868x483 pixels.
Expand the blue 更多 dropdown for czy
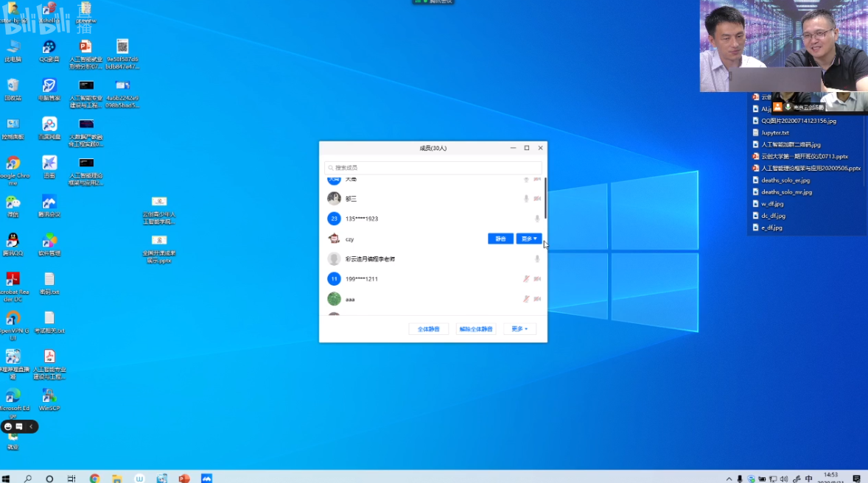pos(529,239)
